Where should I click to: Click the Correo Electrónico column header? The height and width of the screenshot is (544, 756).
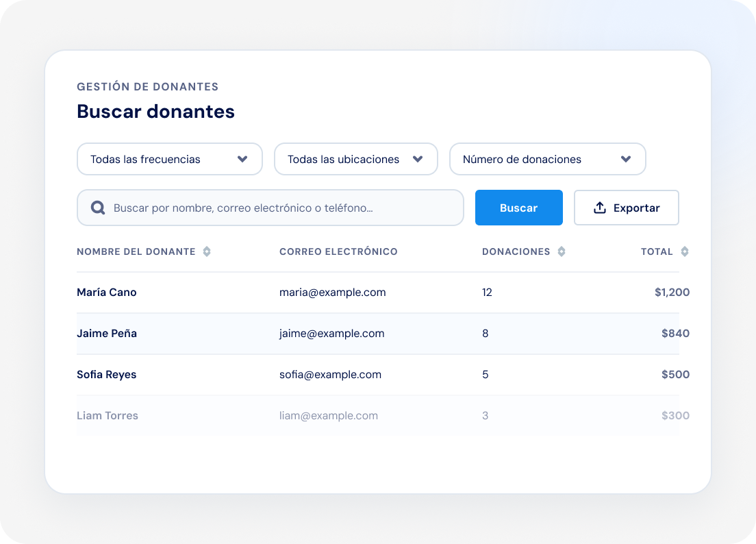[x=338, y=251]
